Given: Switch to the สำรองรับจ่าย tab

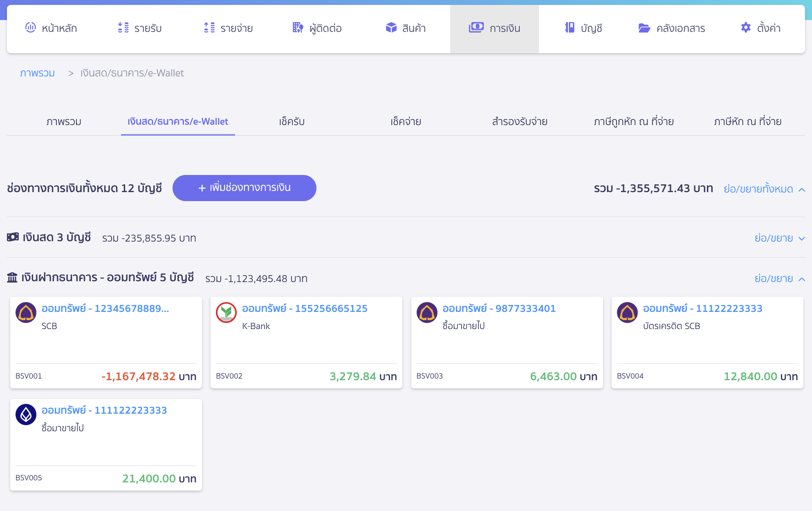Looking at the screenshot, I should [519, 121].
